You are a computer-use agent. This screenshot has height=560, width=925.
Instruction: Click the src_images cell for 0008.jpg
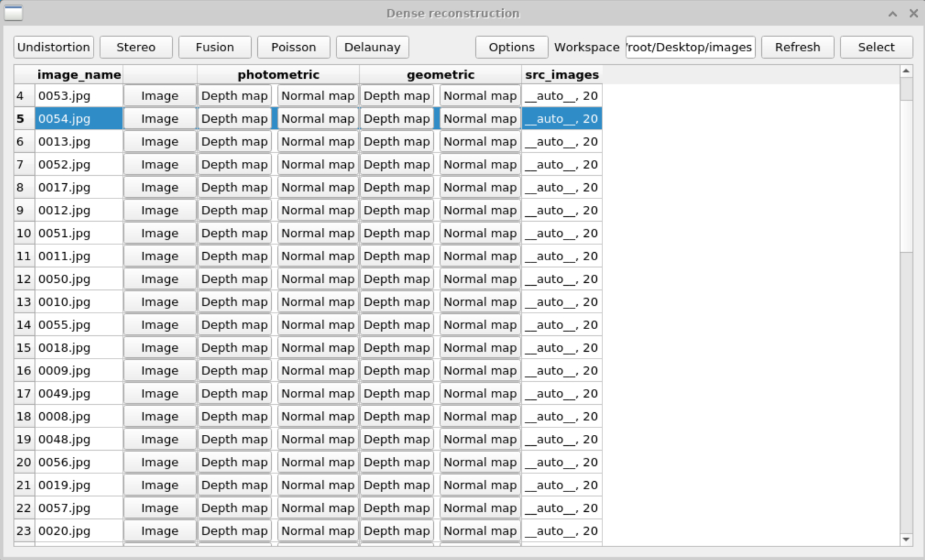point(561,416)
